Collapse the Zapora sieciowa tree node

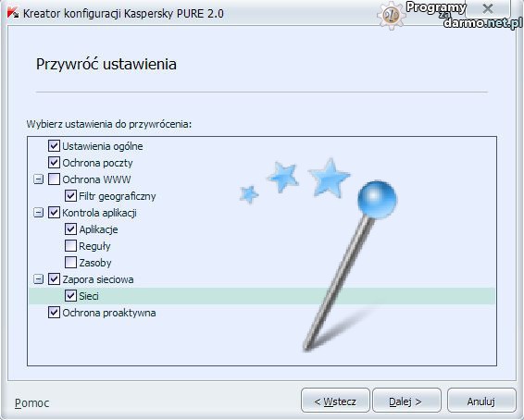tap(39, 279)
